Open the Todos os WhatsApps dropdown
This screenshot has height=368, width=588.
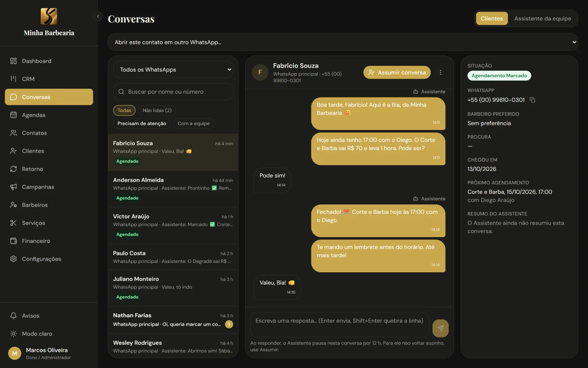173,70
